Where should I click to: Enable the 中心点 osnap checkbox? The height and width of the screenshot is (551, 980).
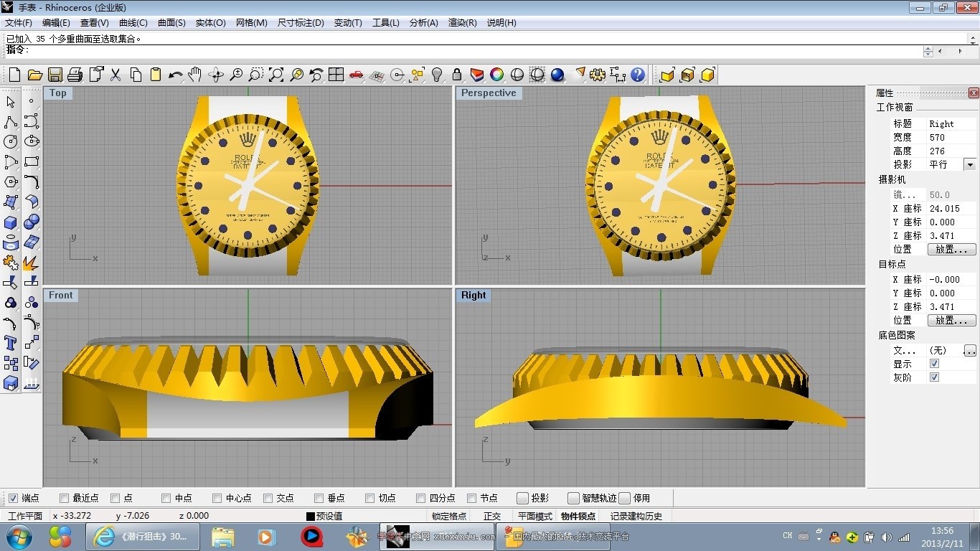(x=217, y=498)
